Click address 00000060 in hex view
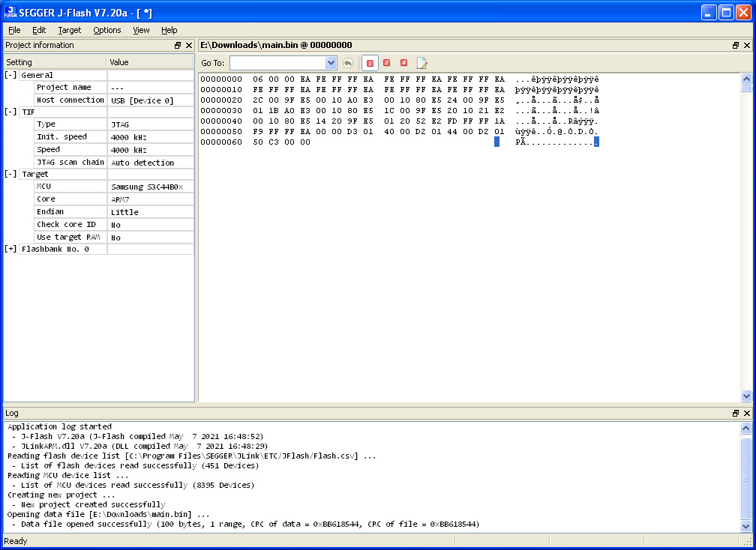 221,142
